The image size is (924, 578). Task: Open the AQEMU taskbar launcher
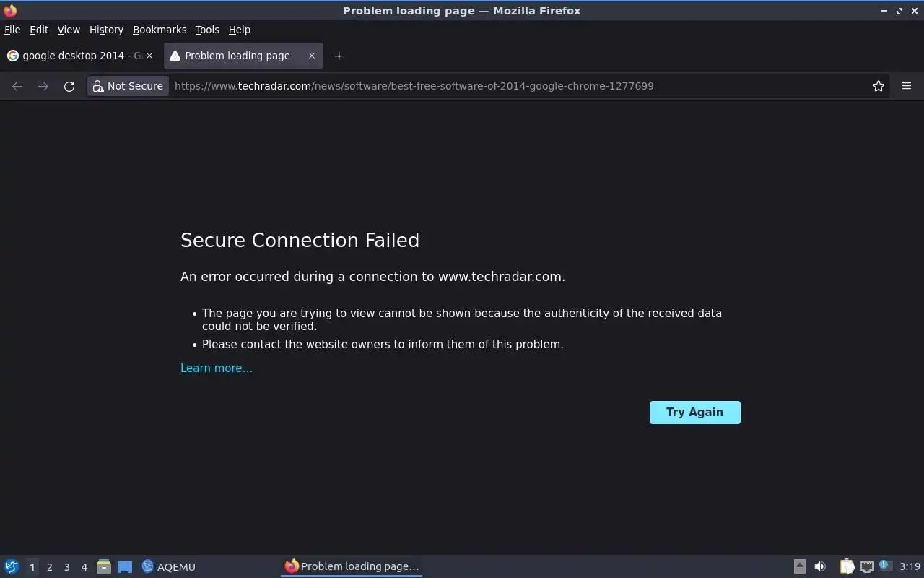click(169, 566)
